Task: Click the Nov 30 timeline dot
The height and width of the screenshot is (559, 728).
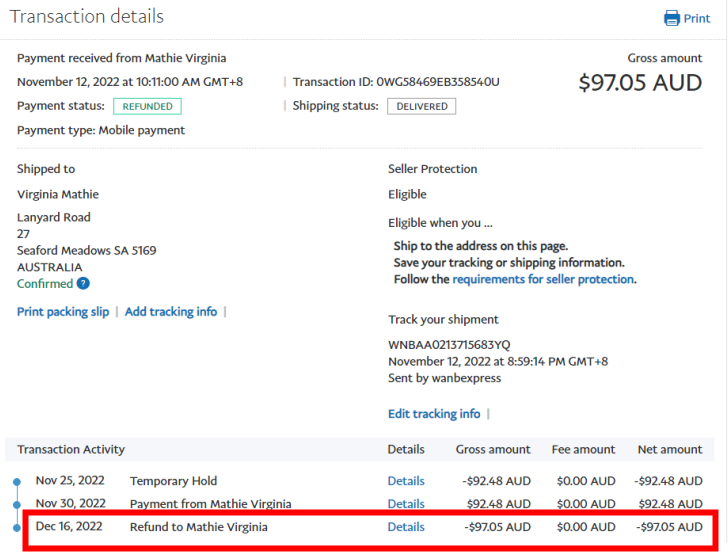Action: coord(17,505)
